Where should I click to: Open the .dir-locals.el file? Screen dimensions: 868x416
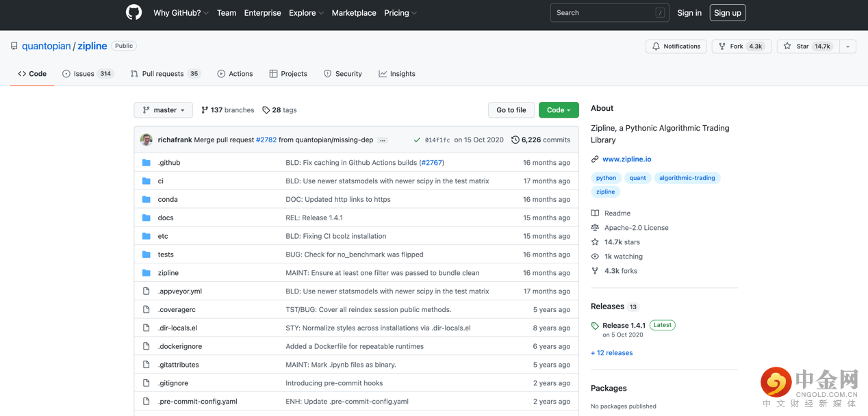(177, 328)
